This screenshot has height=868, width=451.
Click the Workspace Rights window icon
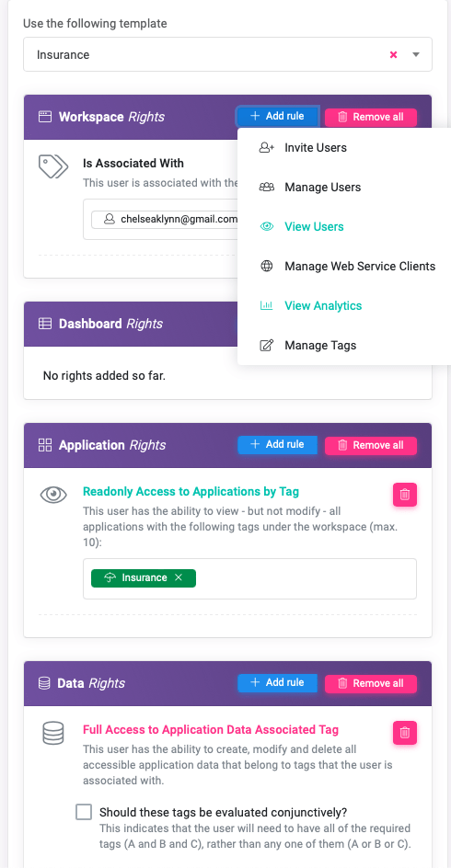(x=45, y=117)
